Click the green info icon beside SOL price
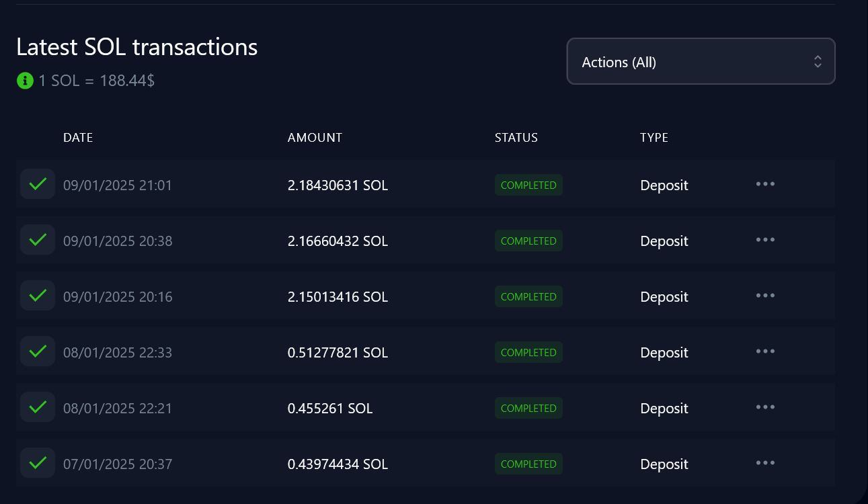 pyautogui.click(x=25, y=81)
